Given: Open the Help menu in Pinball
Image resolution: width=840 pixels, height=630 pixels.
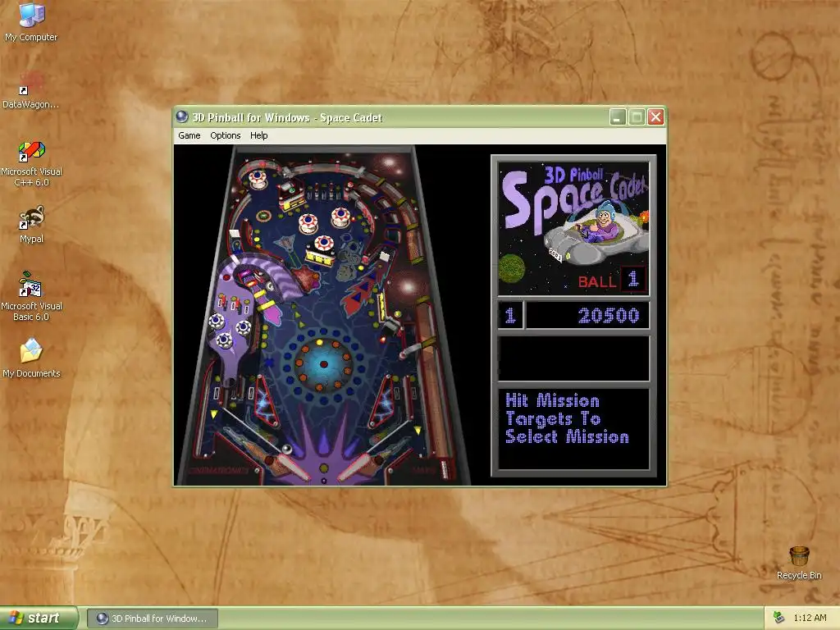Looking at the screenshot, I should [258, 135].
